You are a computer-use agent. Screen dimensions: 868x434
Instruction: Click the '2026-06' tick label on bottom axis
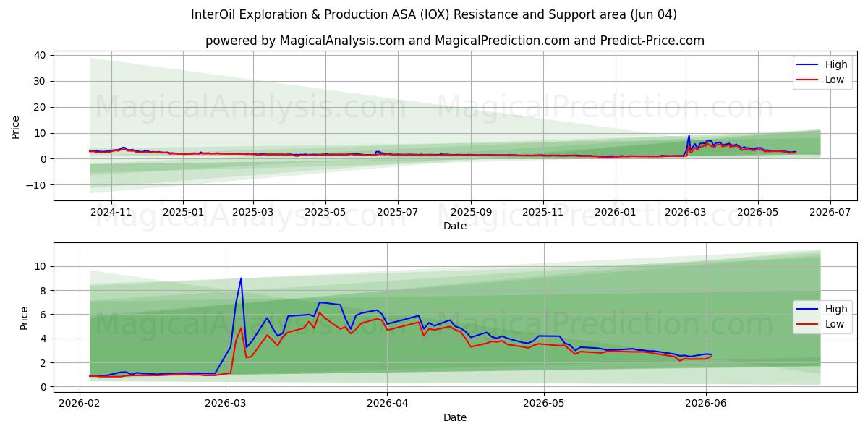point(706,404)
